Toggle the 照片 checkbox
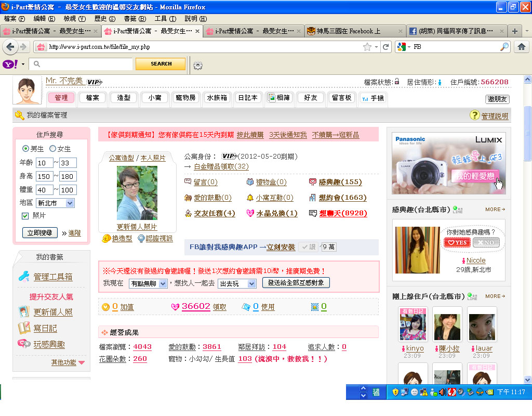Viewport: 532px width, 416px height. (x=25, y=216)
